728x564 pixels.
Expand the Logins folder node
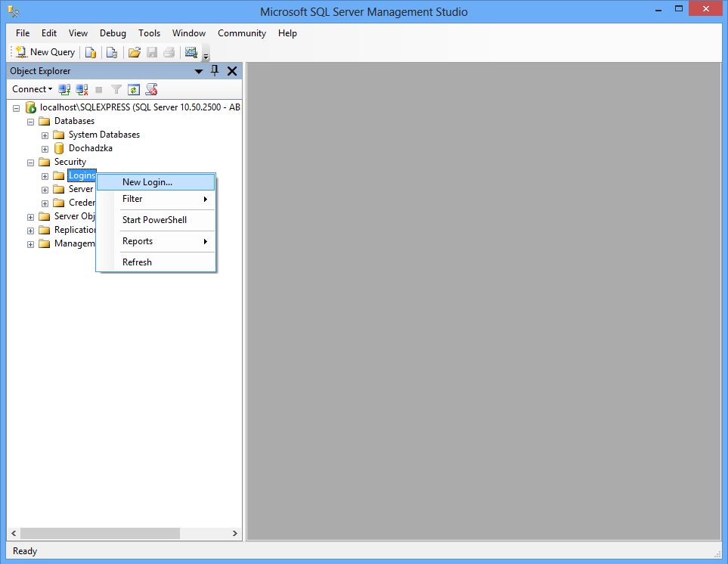coord(45,176)
